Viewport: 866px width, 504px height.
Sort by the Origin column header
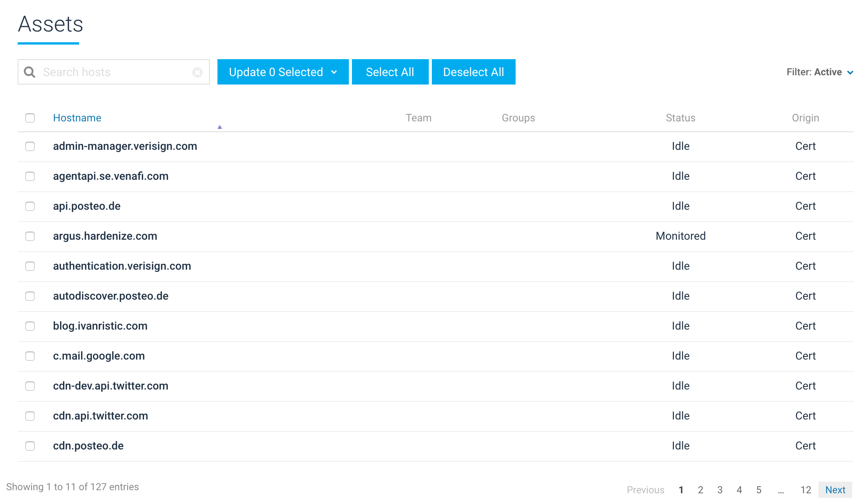tap(805, 118)
